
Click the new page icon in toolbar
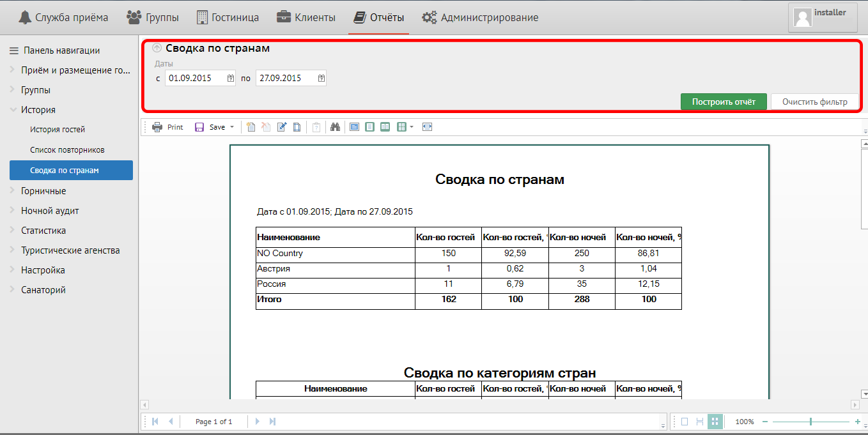point(251,127)
